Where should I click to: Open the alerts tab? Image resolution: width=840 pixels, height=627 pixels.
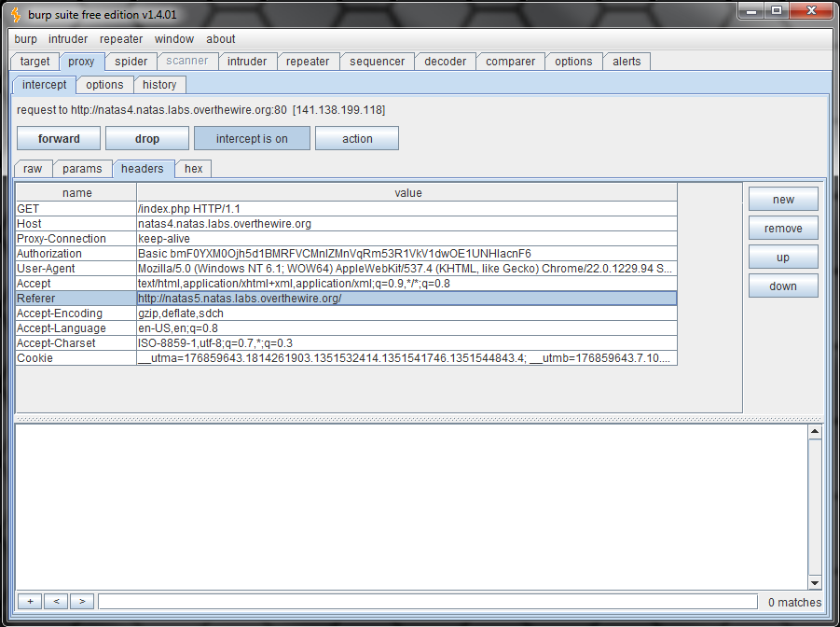pos(627,62)
